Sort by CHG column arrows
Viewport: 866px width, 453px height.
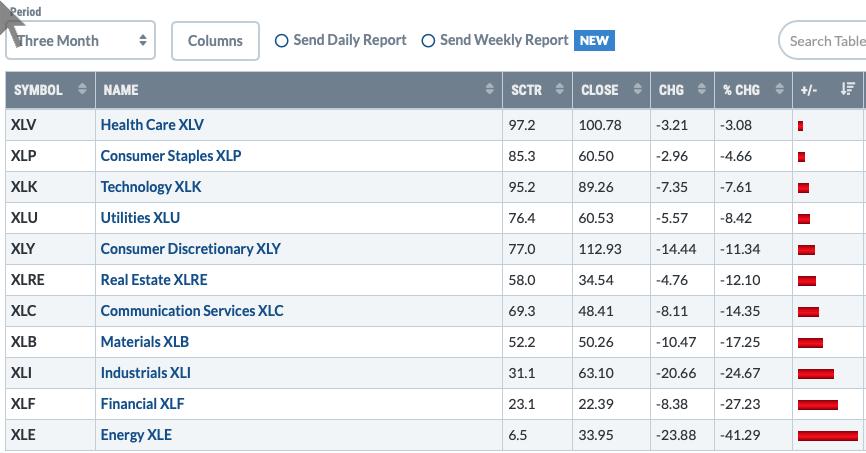point(701,90)
